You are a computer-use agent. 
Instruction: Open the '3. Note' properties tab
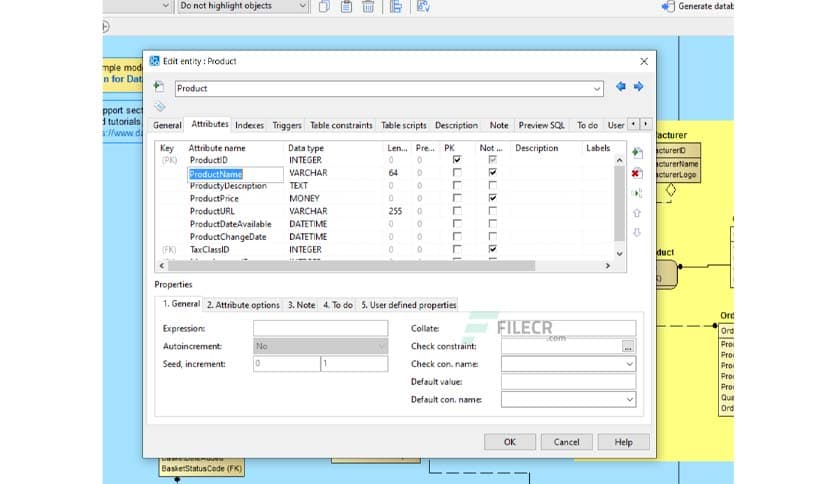(301, 305)
